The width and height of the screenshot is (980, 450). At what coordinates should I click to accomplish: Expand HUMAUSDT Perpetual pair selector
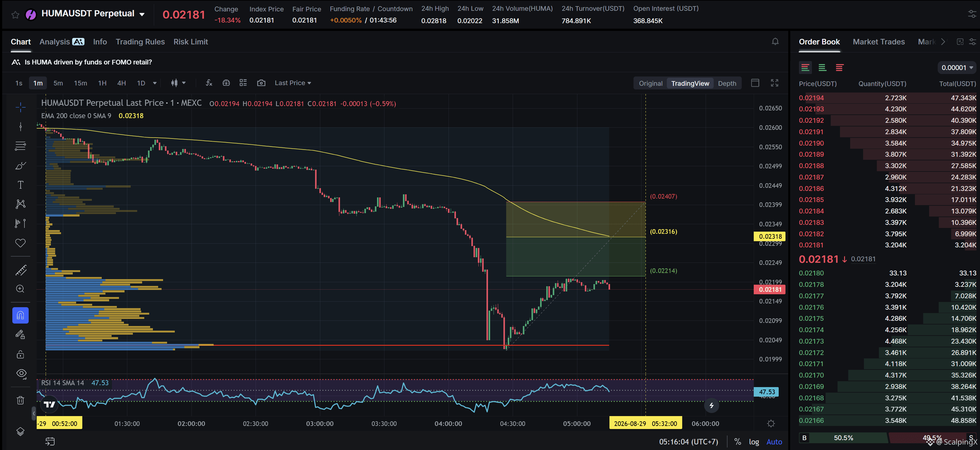[x=142, y=14]
